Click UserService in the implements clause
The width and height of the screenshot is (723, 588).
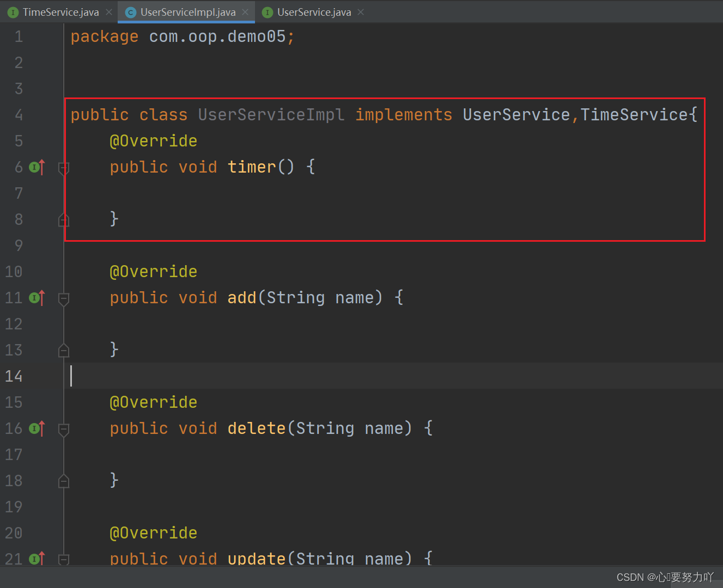pos(517,115)
